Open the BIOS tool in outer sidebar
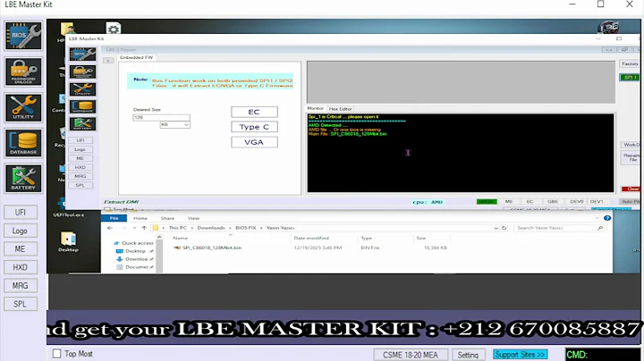 [23, 36]
